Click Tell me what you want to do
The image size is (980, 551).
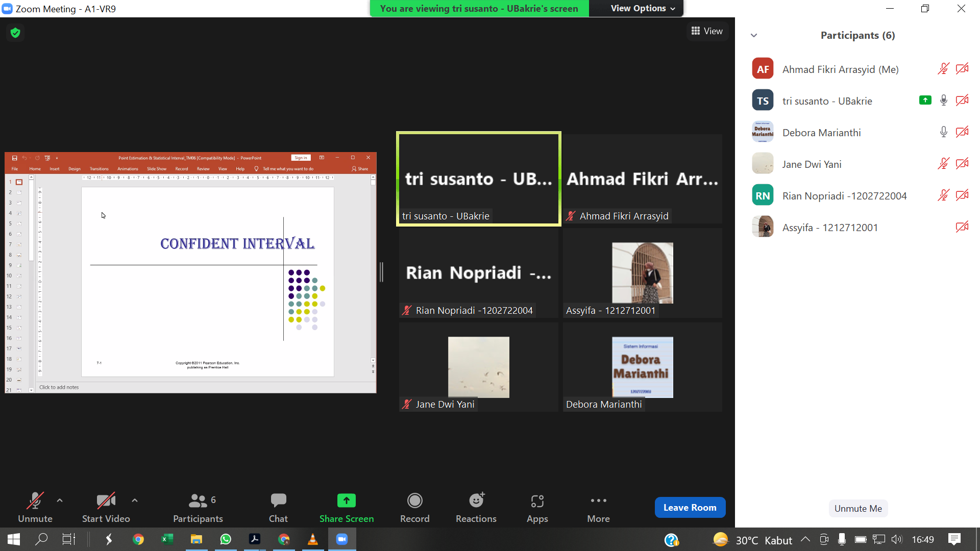(284, 169)
